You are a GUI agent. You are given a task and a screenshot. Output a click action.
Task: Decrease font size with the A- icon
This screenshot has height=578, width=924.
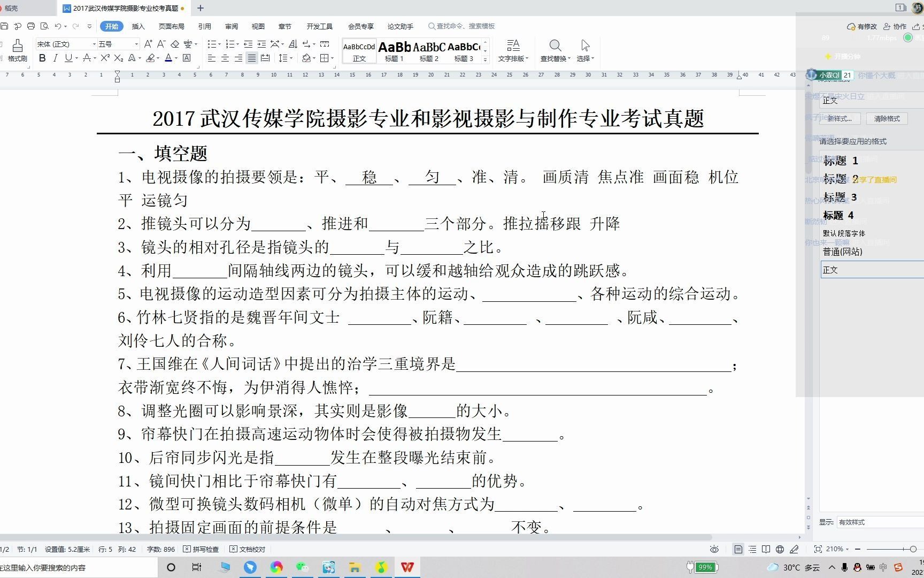point(161,44)
